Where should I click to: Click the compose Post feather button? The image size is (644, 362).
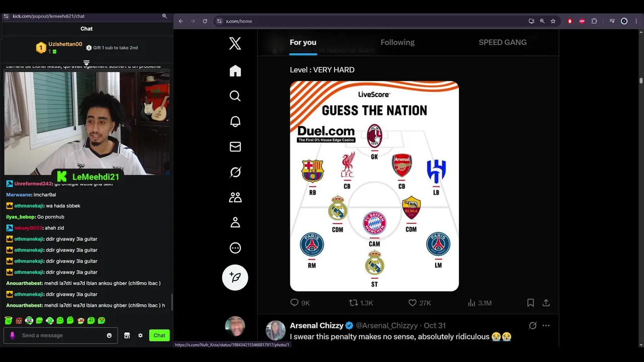coord(235,278)
